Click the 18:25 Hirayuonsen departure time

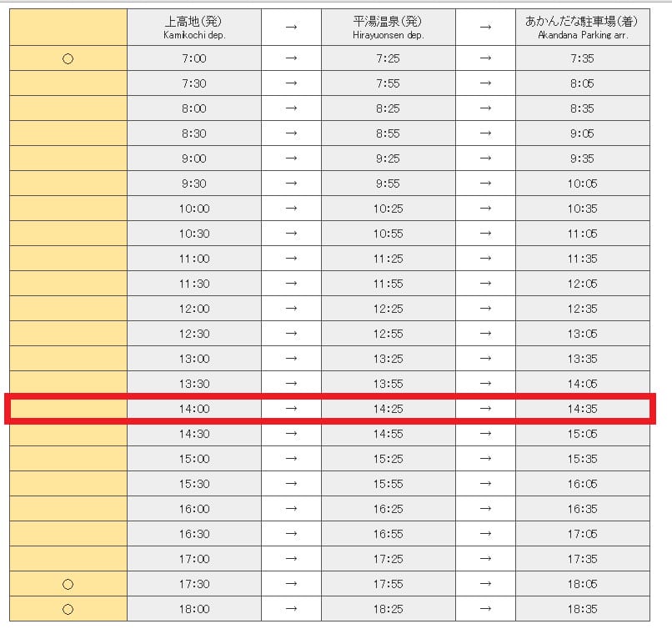[389, 608]
